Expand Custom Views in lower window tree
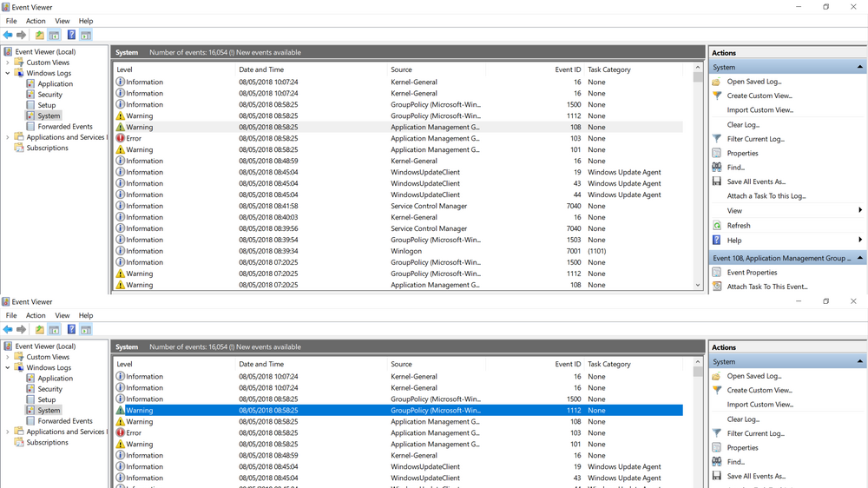This screenshot has height=488, width=868. point(8,357)
